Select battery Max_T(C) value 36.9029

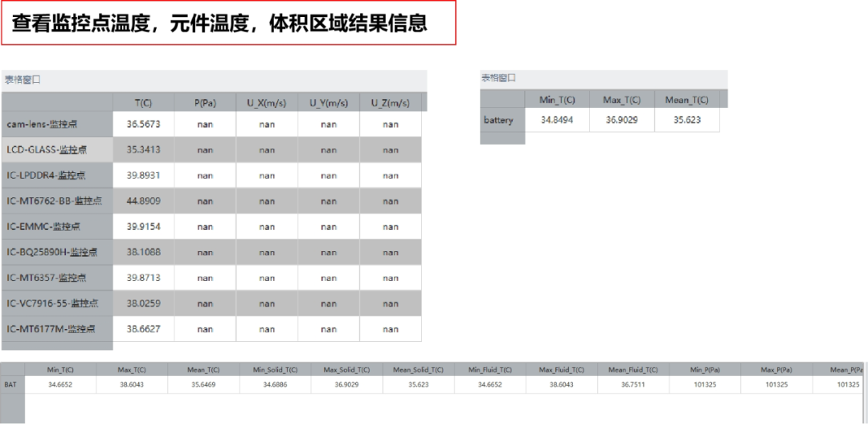(621, 120)
